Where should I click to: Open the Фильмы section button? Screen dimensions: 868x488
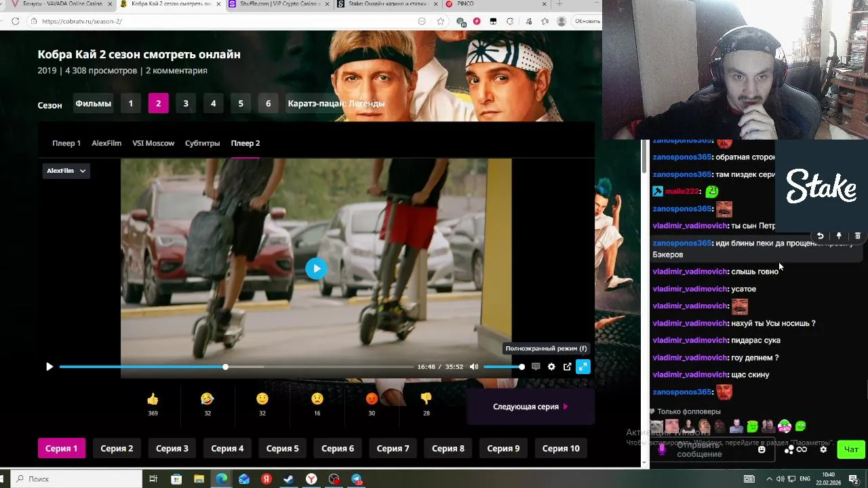93,104
